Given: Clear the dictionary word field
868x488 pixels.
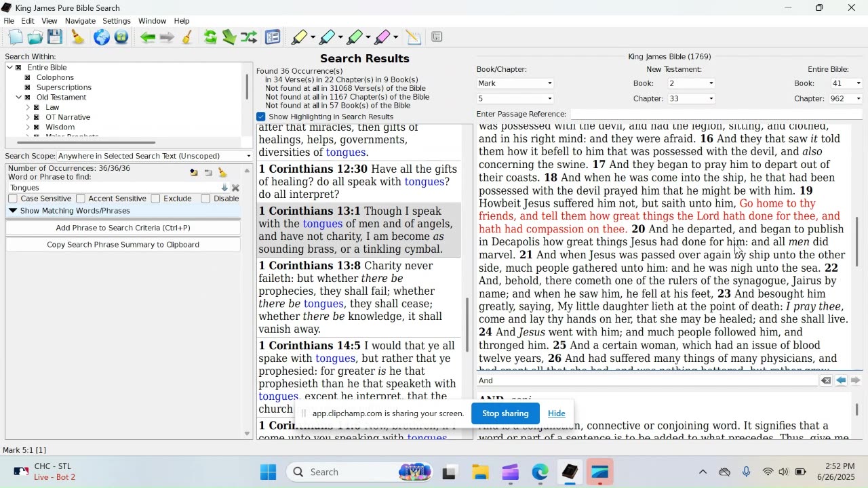Looking at the screenshot, I should pos(826,381).
